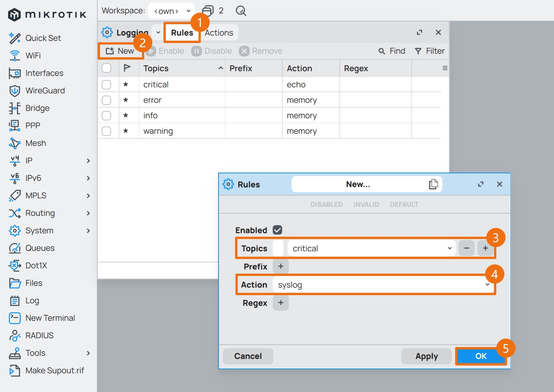Switch to the Rules tab
Image resolution: width=554 pixels, height=392 pixels.
point(182,33)
